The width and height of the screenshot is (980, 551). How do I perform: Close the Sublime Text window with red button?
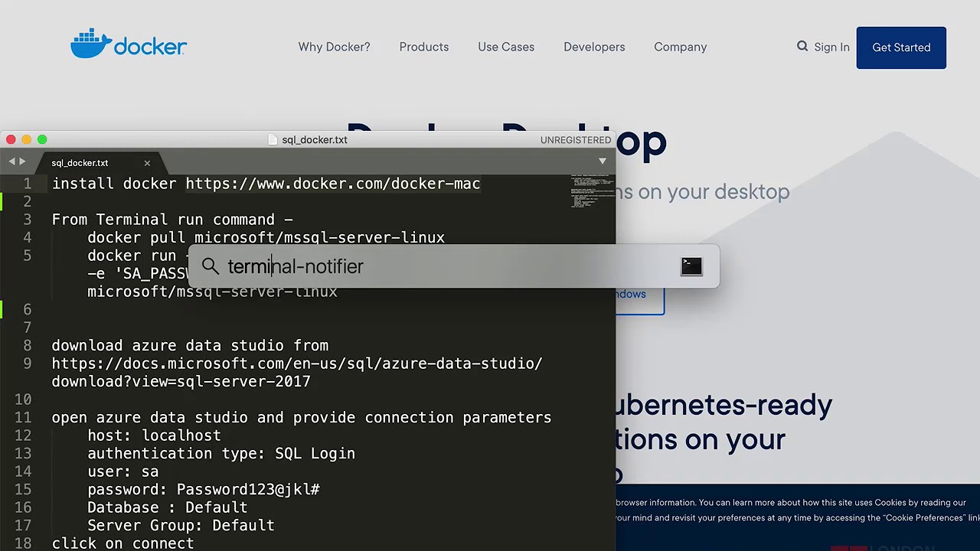(11, 139)
